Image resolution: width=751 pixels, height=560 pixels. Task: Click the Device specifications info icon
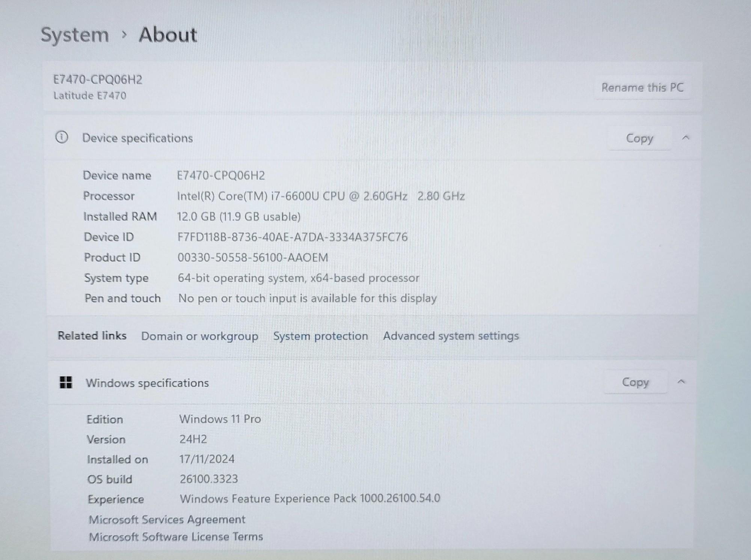(62, 137)
